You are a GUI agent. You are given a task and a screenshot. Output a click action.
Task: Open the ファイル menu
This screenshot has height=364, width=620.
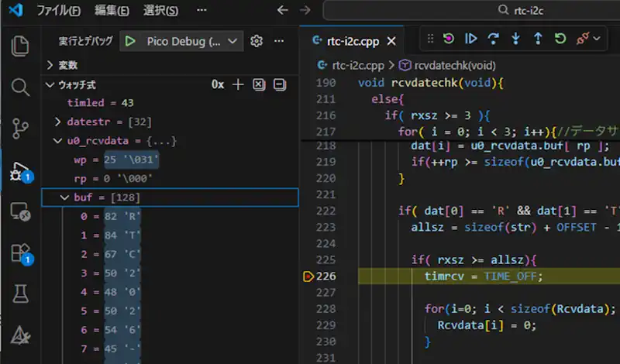pos(58,11)
